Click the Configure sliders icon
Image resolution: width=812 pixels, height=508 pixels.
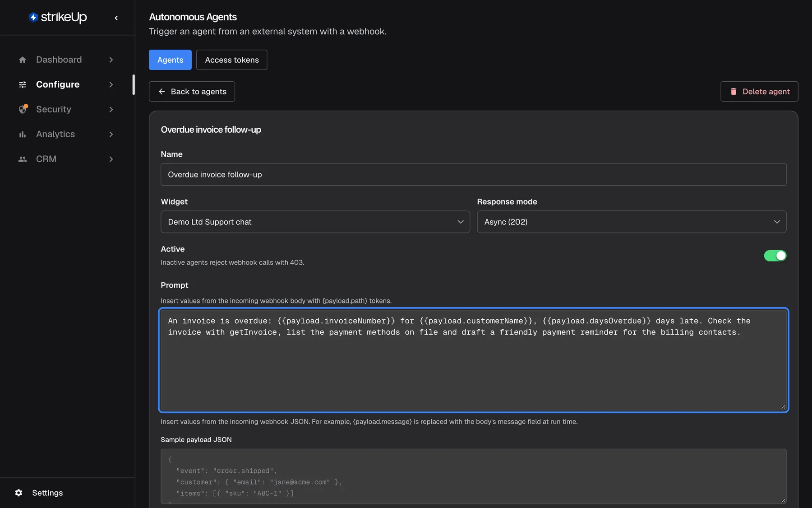pyautogui.click(x=23, y=84)
